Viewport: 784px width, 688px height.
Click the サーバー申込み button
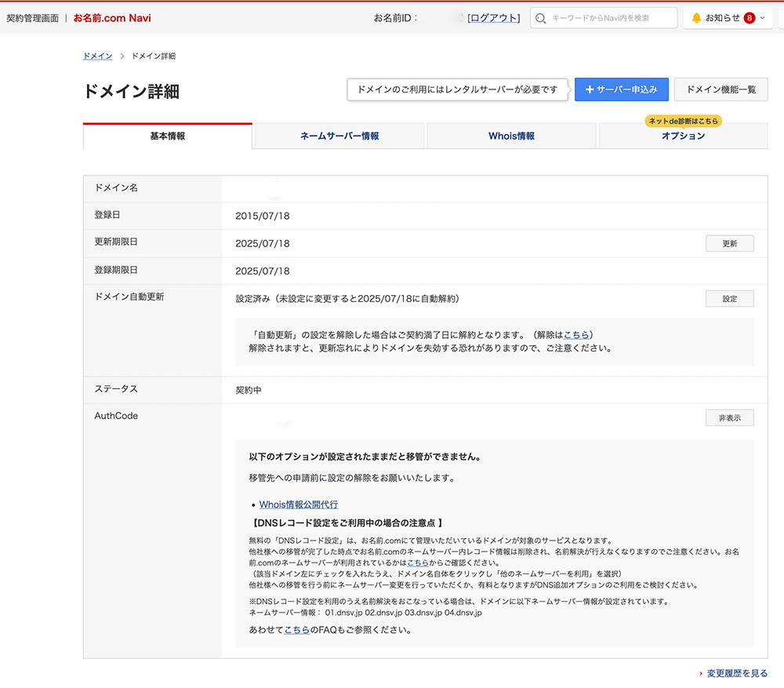[622, 89]
